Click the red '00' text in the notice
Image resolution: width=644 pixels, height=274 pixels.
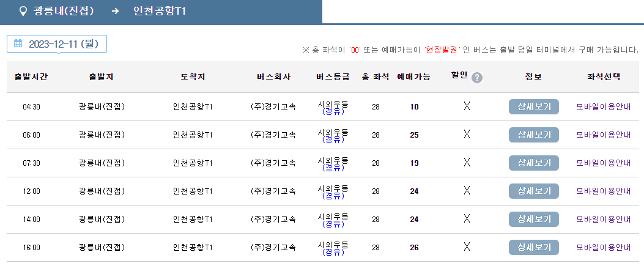coord(355,50)
